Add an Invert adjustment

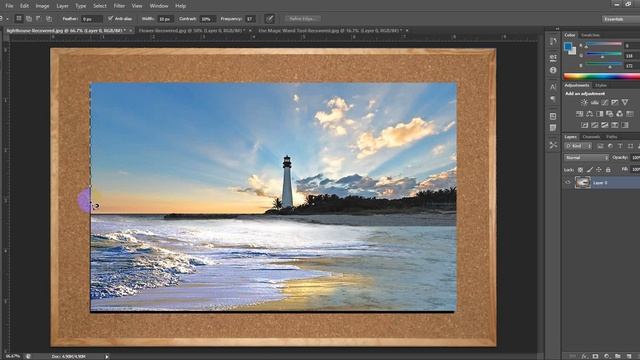[584, 125]
